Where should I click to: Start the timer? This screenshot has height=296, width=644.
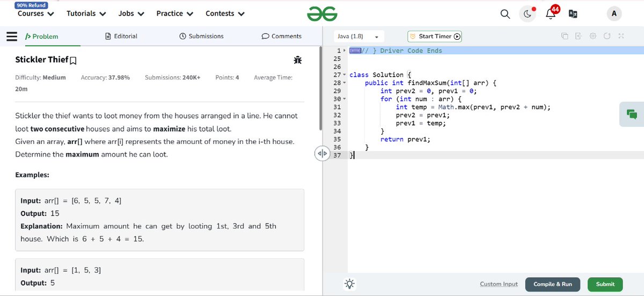coord(435,37)
